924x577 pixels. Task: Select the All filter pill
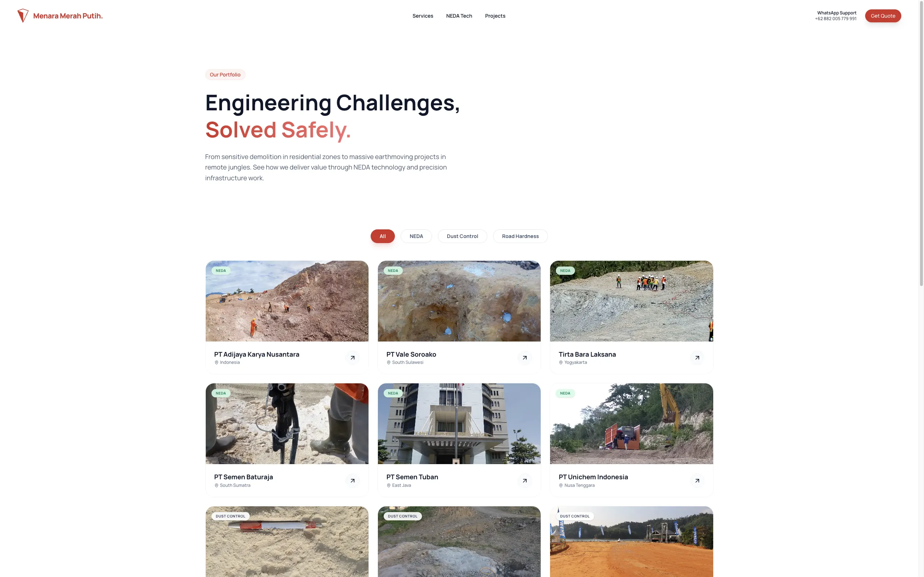pyautogui.click(x=383, y=236)
